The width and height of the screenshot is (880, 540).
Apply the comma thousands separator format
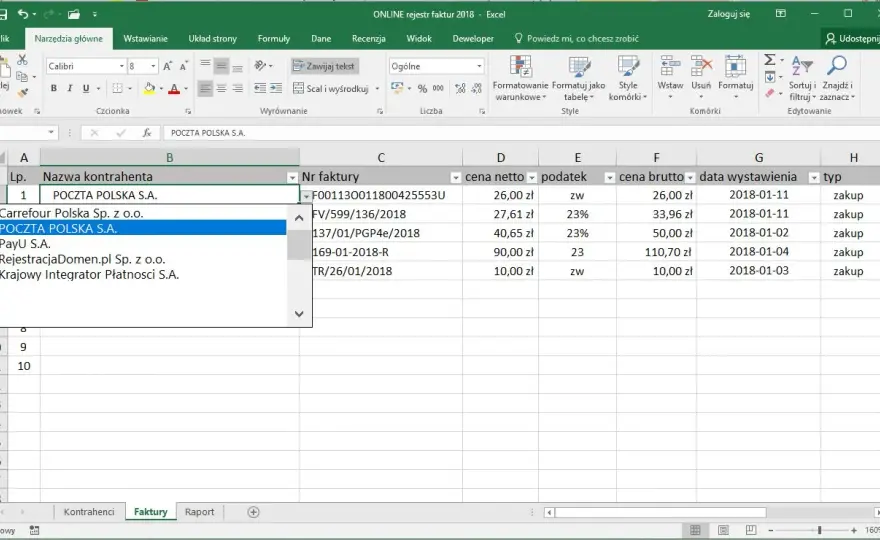pos(438,88)
